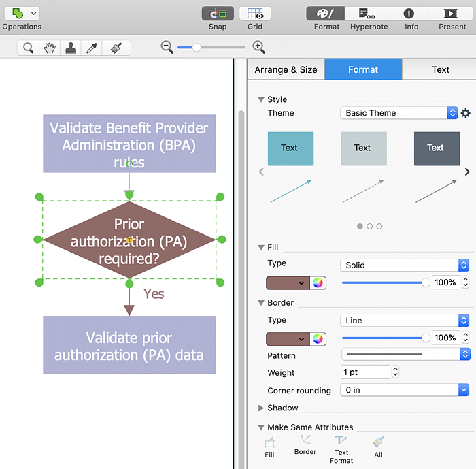Apply the teal solid arrow line style
This screenshot has height=469, width=476.
(x=290, y=191)
